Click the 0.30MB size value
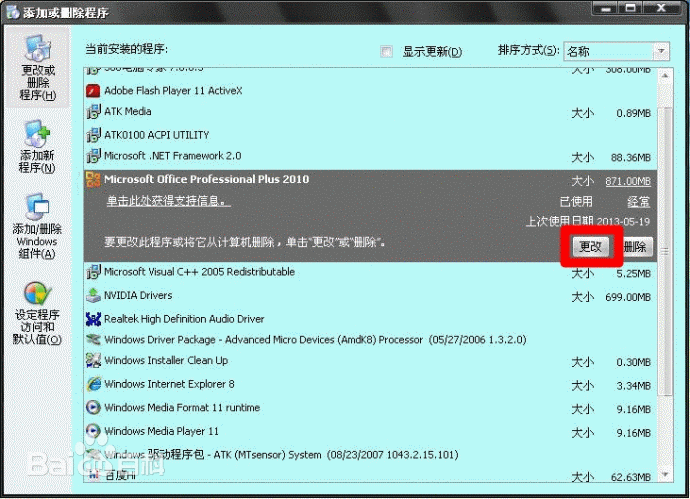 [x=634, y=363]
